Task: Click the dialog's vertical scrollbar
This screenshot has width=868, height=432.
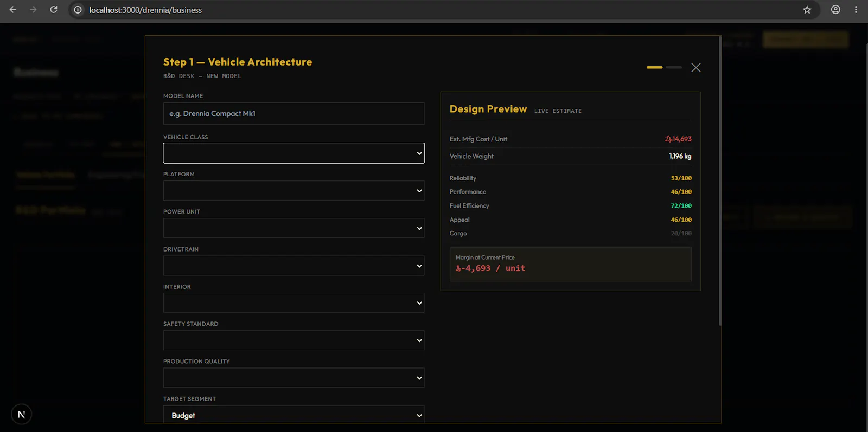Action: [x=720, y=181]
